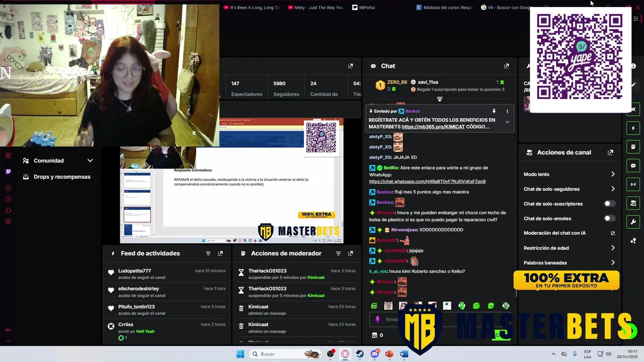Click elkcherodeshirley follow entry
The width and height of the screenshot is (644, 362).
(167, 292)
